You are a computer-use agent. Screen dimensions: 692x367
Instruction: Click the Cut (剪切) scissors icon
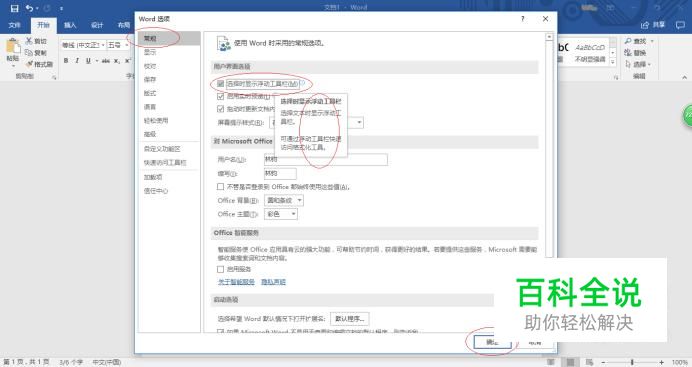point(29,41)
